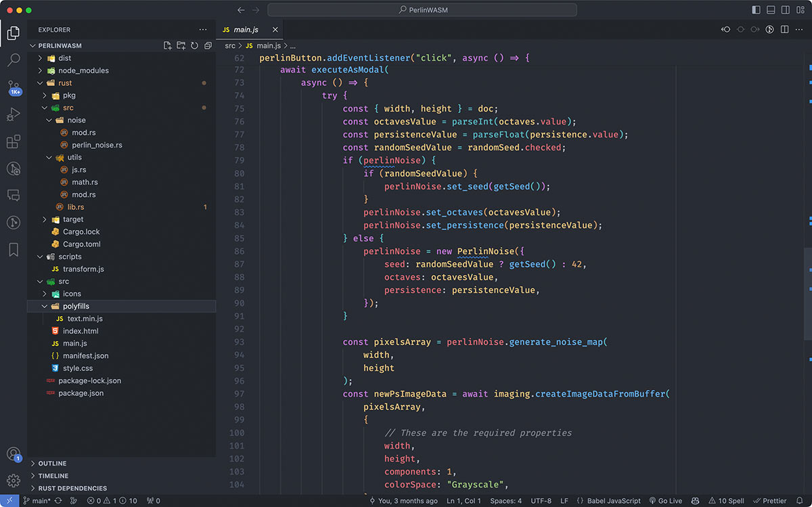Open the Run and Debug view
The height and width of the screenshot is (507, 812).
14,114
